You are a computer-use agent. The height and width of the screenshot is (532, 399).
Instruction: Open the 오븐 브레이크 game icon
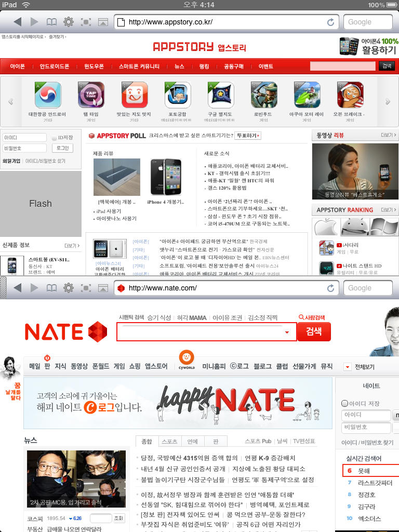350,95
